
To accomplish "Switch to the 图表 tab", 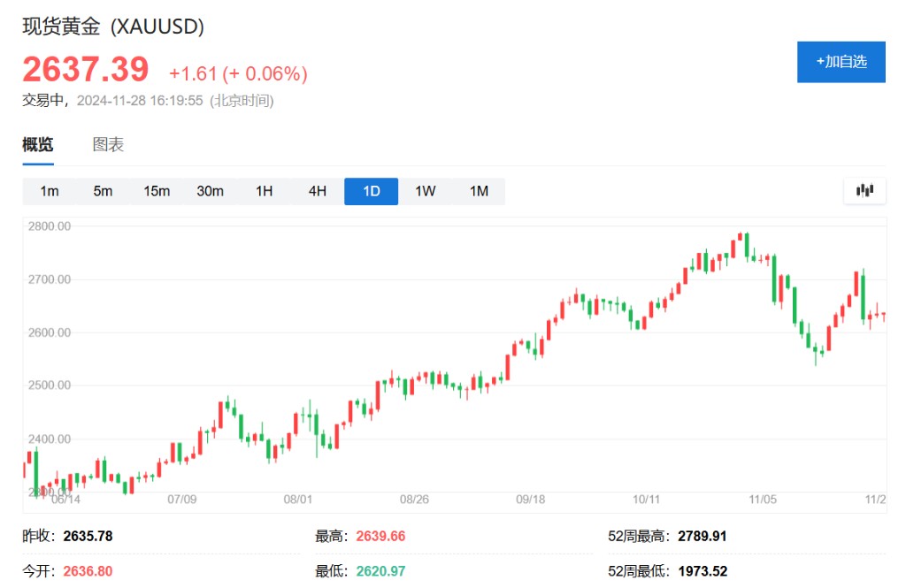I will [x=108, y=144].
